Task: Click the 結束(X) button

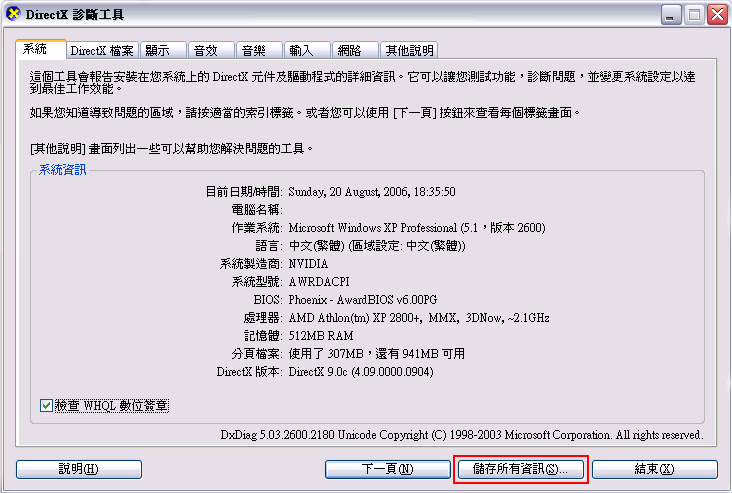Action: pyautogui.click(x=655, y=469)
